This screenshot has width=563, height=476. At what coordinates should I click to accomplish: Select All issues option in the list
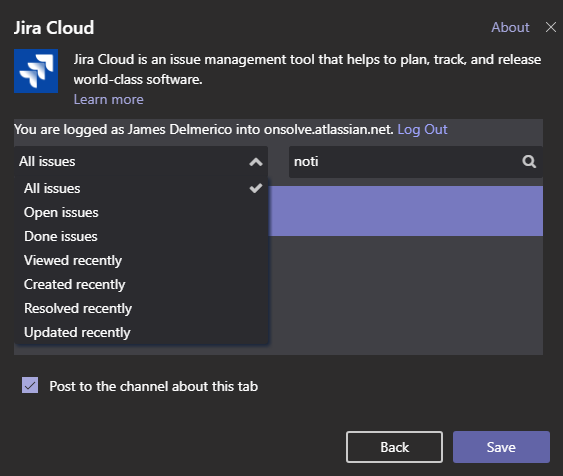[142, 188]
